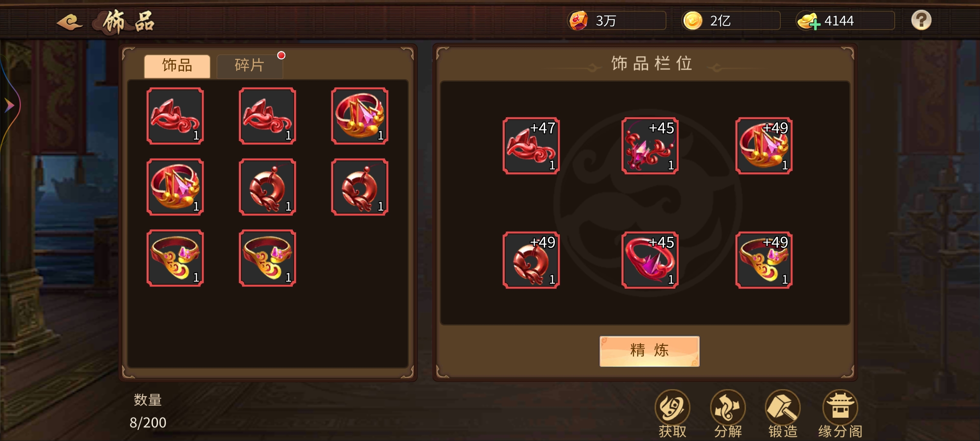Select the equipped +47 red crown slot
This screenshot has width=980, height=441.
(531, 146)
